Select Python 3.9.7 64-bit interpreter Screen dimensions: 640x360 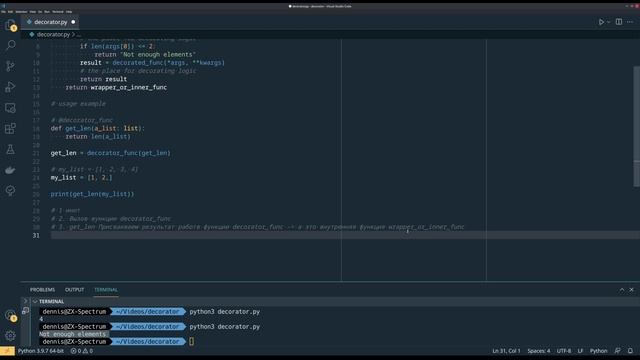click(x=41, y=351)
